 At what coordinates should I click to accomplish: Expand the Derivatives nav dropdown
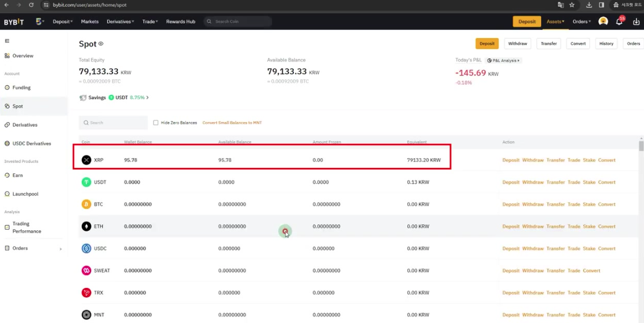click(x=120, y=21)
